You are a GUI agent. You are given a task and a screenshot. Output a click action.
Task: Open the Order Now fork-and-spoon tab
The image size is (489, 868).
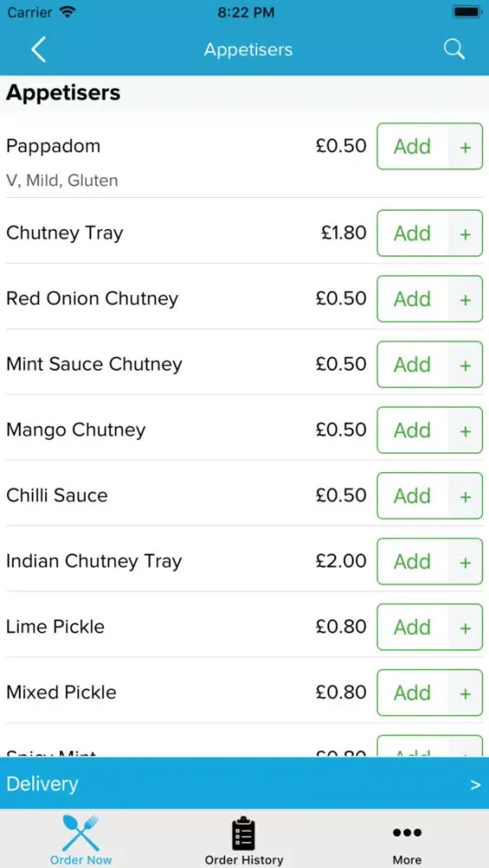(81, 839)
